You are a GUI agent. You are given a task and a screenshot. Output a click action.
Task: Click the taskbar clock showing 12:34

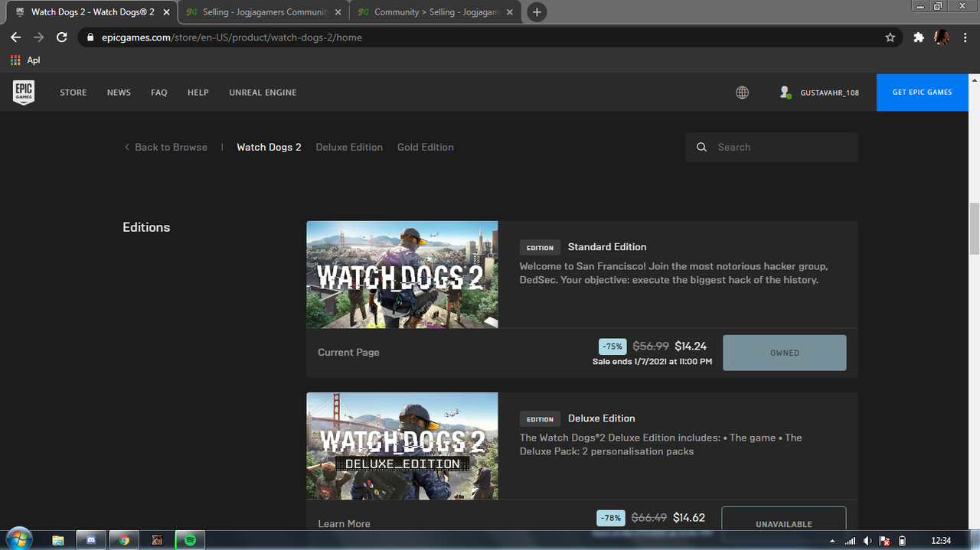point(941,541)
